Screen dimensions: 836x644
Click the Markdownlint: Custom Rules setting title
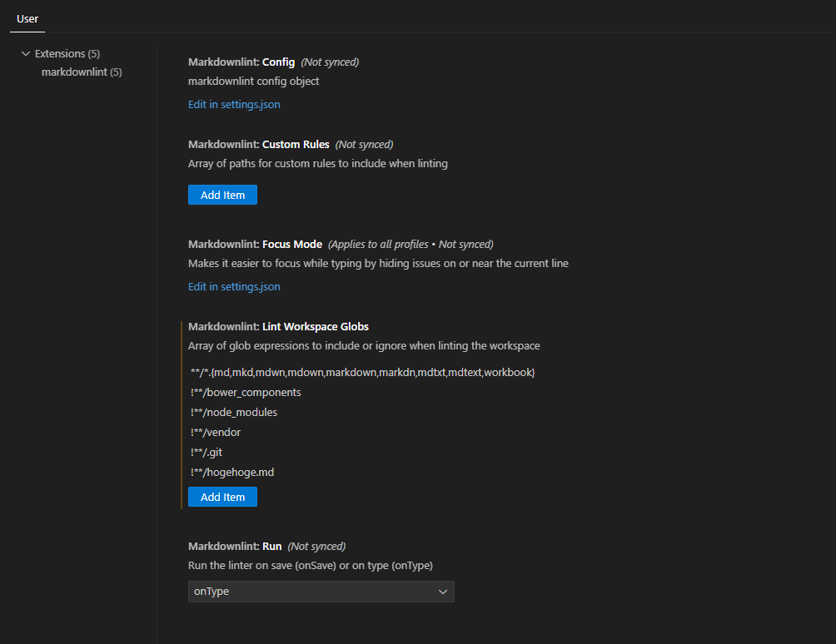pyautogui.click(x=258, y=145)
